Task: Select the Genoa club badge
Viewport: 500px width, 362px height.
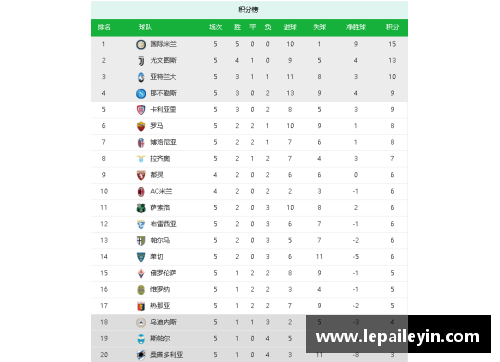Action: 141,306
